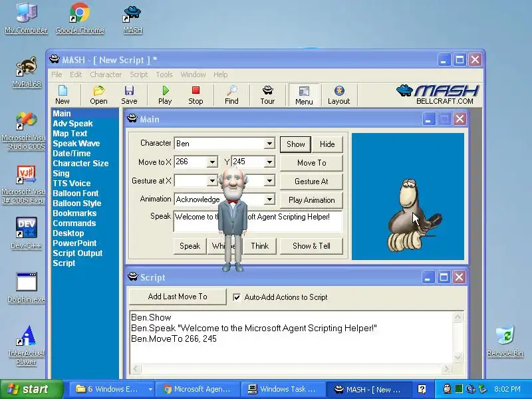The height and width of the screenshot is (399, 532).
Task: Expand the Character dropdown showing Ben
Action: 269,144
